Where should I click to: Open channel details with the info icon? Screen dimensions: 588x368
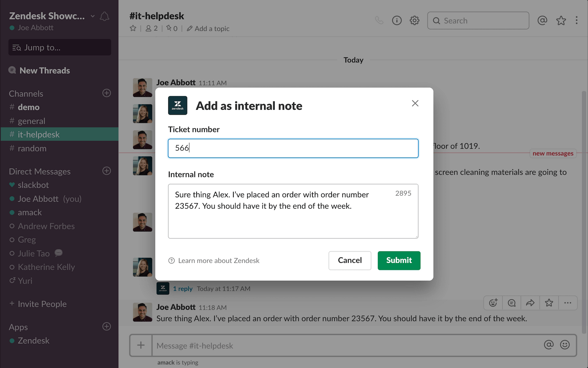coord(397,20)
